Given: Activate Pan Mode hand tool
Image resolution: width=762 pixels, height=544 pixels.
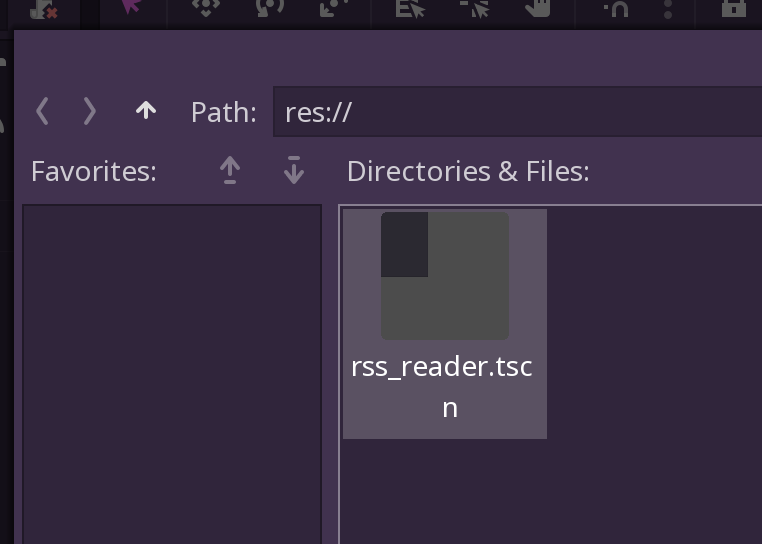Looking at the screenshot, I should [538, 8].
